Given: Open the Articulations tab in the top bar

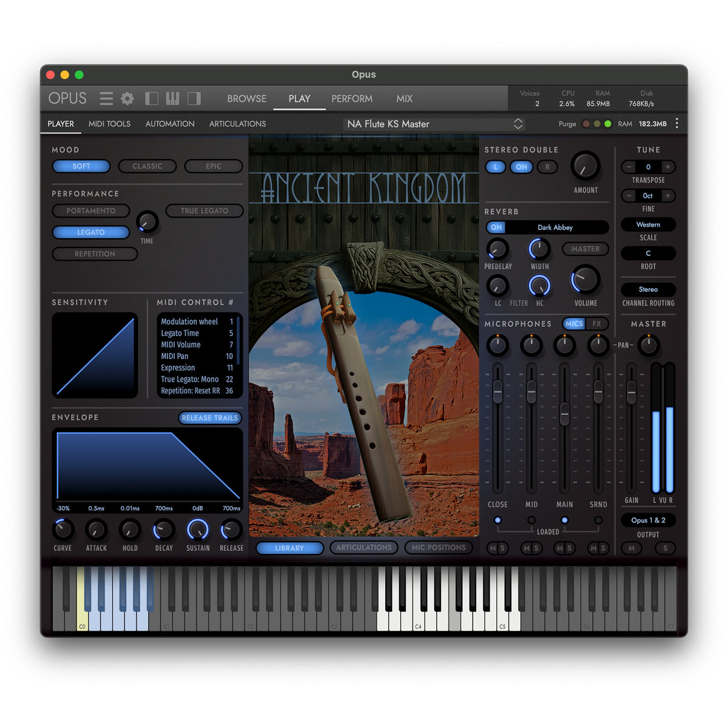Looking at the screenshot, I should [237, 124].
